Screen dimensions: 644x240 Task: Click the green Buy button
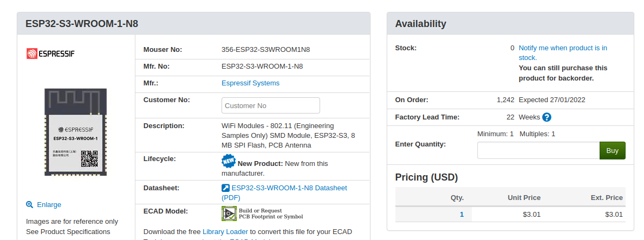click(x=613, y=150)
